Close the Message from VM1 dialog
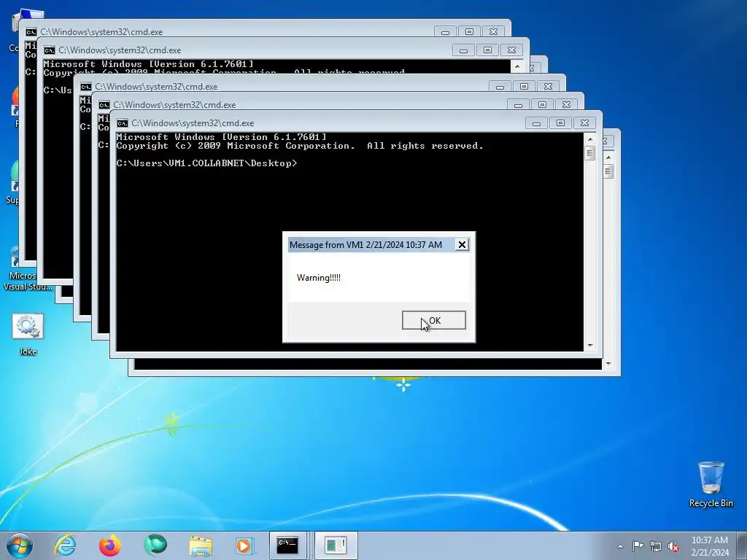747x560 pixels. [x=462, y=245]
